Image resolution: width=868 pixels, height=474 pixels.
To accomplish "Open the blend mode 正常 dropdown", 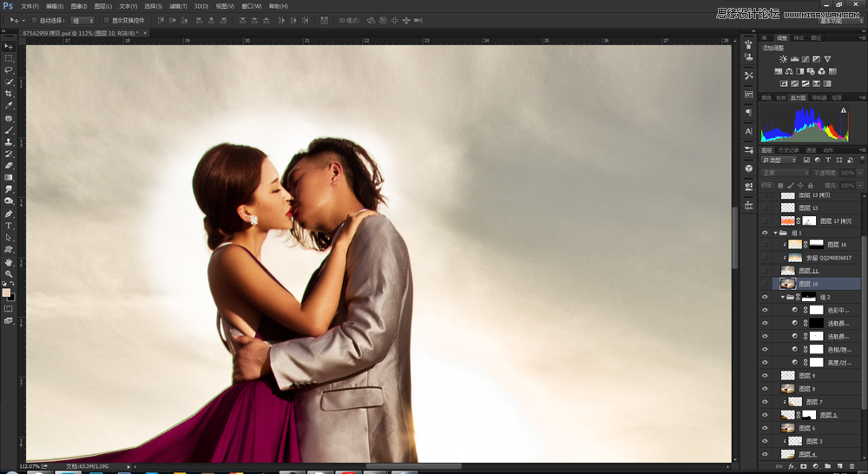I will [785, 173].
